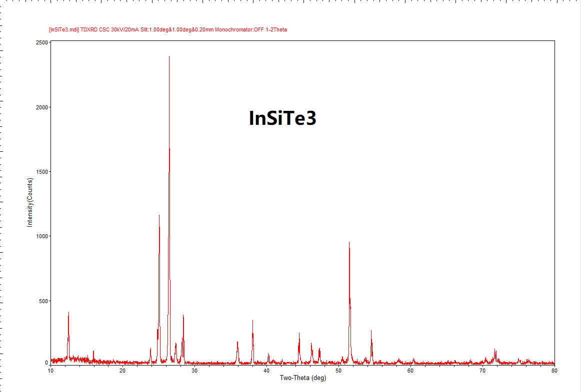The height and width of the screenshot is (392, 581).
Task: Select the red header text showing InSiTe3.mdi scan parameters
Action: point(168,29)
